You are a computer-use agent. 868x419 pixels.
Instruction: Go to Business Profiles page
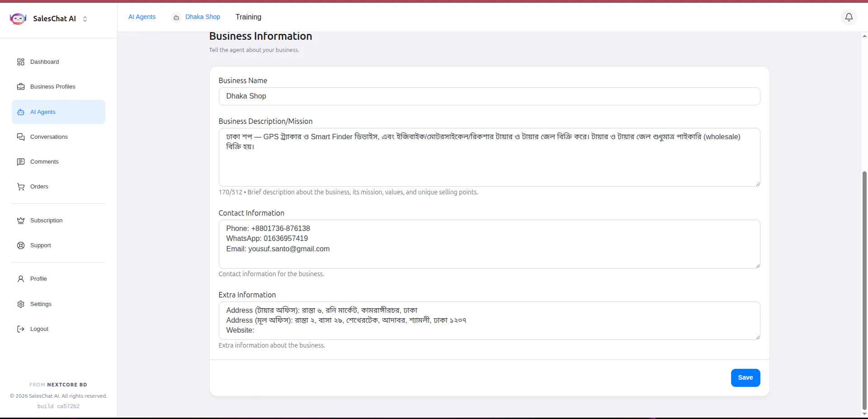[x=58, y=87]
